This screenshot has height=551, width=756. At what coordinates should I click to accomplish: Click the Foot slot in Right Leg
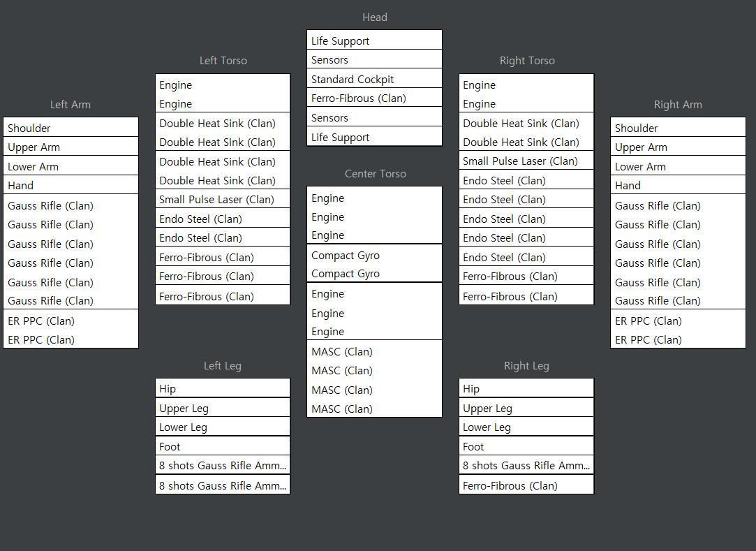pos(526,447)
